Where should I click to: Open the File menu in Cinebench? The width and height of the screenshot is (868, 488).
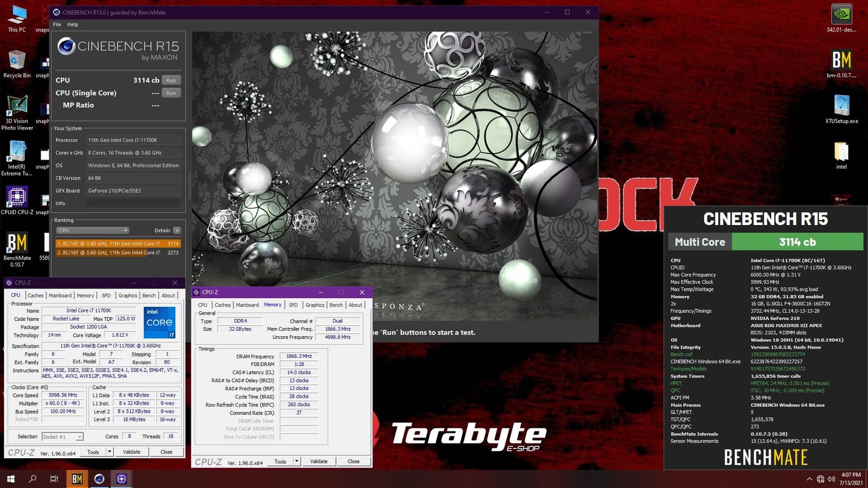click(57, 24)
